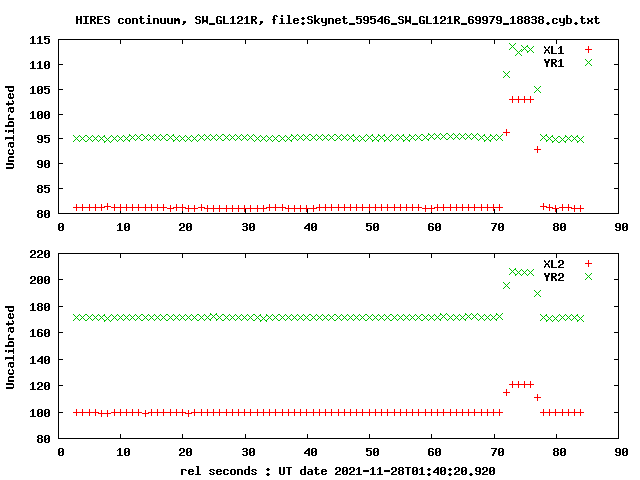Click the 160 y-axis tick label
This screenshot has width=640, height=480.
pyautogui.click(x=40, y=333)
